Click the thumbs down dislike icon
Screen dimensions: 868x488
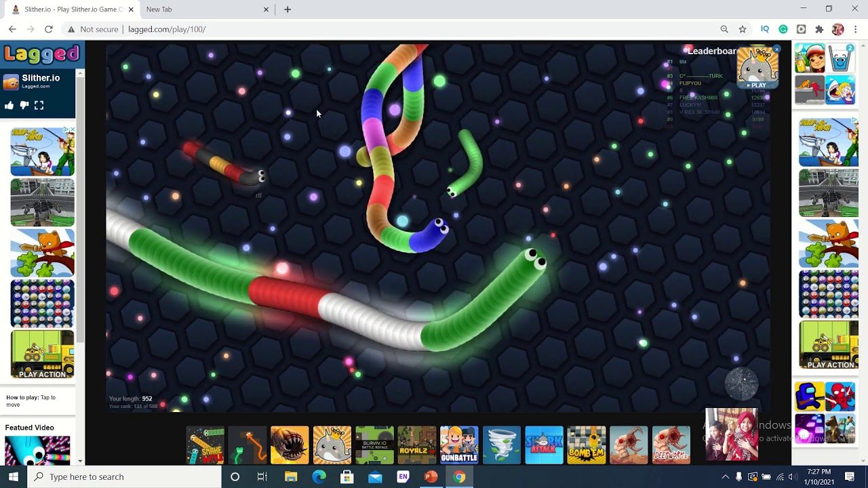(x=24, y=105)
